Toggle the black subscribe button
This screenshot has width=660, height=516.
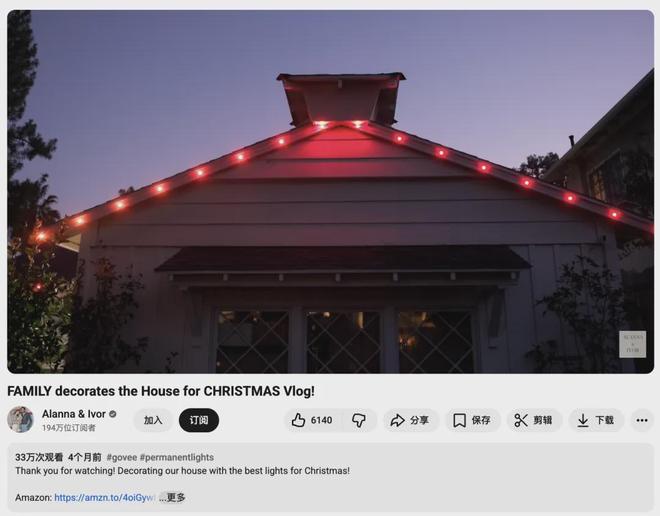[x=199, y=420]
